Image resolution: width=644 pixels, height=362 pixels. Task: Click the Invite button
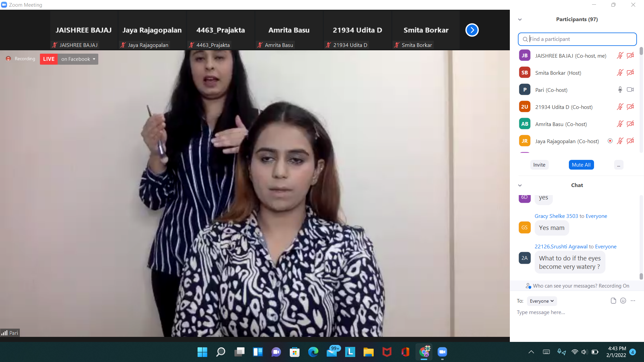click(539, 165)
